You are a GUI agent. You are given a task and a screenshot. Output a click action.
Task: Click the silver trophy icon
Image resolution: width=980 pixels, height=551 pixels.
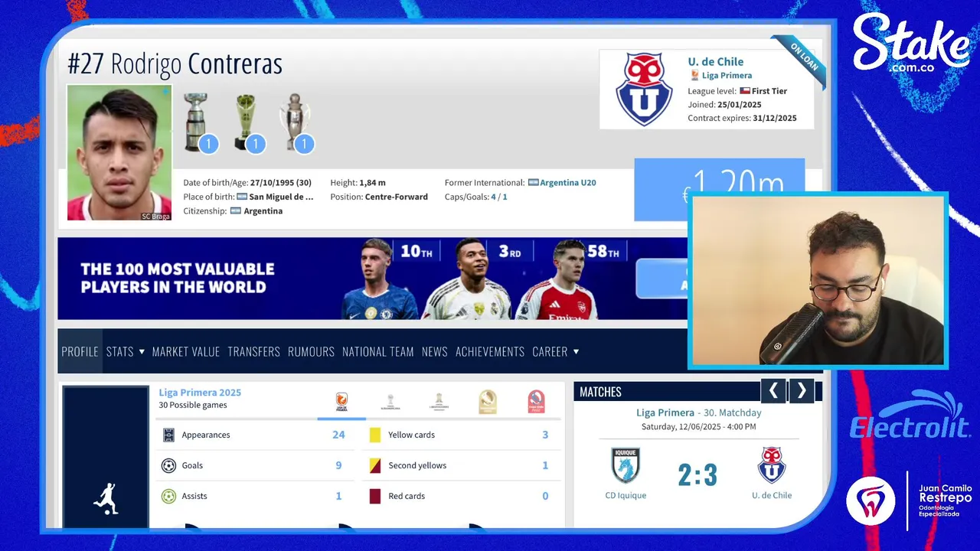(293, 121)
